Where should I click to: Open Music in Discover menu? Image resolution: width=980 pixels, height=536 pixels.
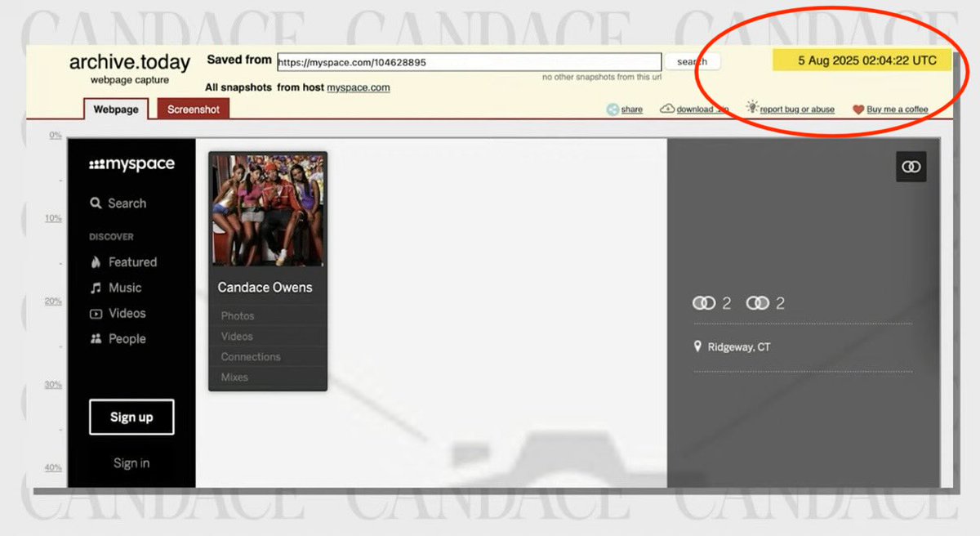125,288
